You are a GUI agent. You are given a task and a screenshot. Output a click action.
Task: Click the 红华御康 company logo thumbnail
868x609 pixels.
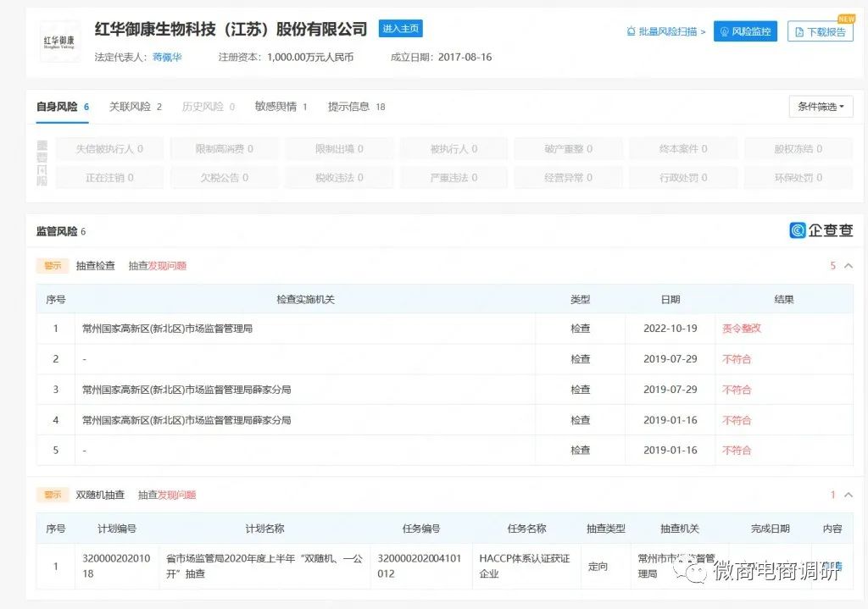coord(58,42)
